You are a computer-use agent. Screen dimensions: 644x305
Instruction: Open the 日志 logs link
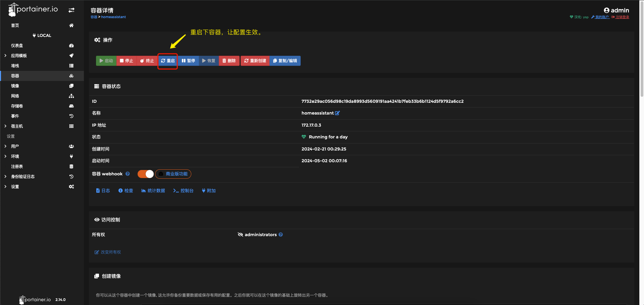tap(103, 191)
